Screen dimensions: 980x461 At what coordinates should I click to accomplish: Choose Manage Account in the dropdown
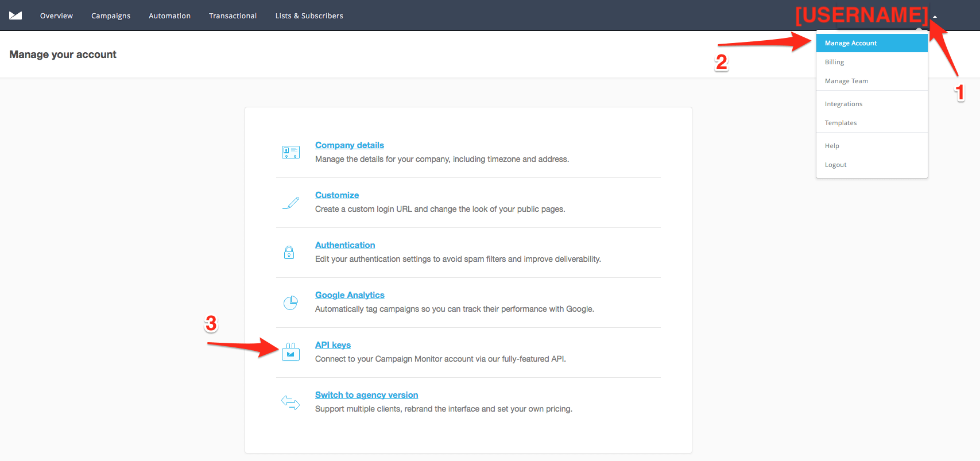coord(872,43)
